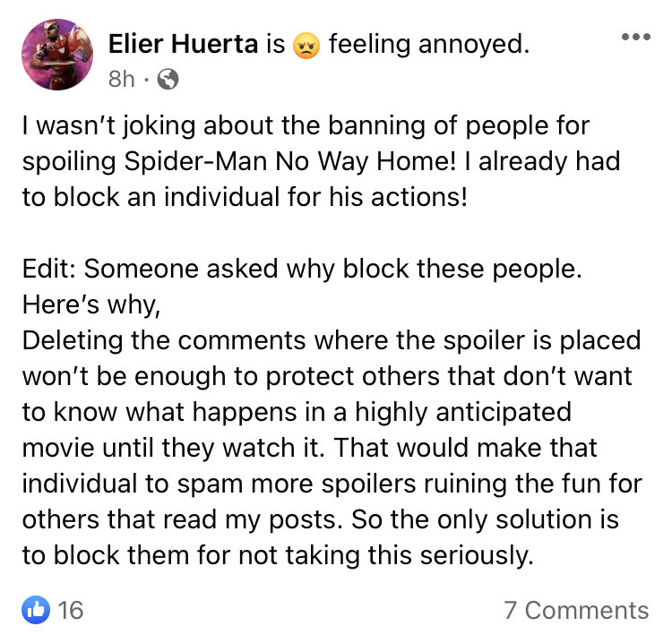Click the blue thumbs-up reaction icon

(37, 610)
